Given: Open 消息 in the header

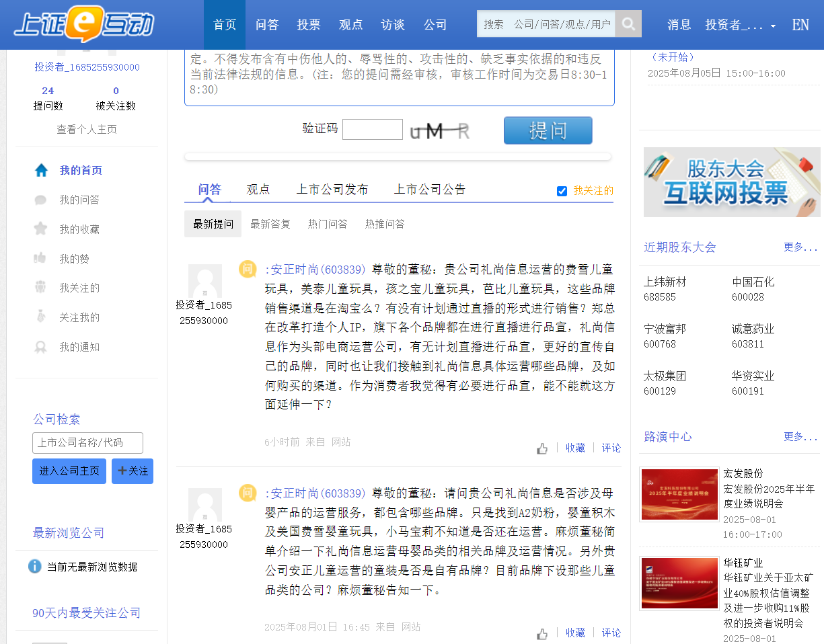Looking at the screenshot, I should [679, 25].
